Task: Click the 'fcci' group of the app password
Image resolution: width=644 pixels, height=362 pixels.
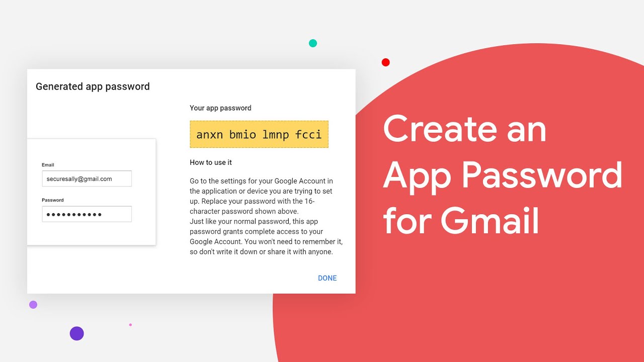Action: 309,135
